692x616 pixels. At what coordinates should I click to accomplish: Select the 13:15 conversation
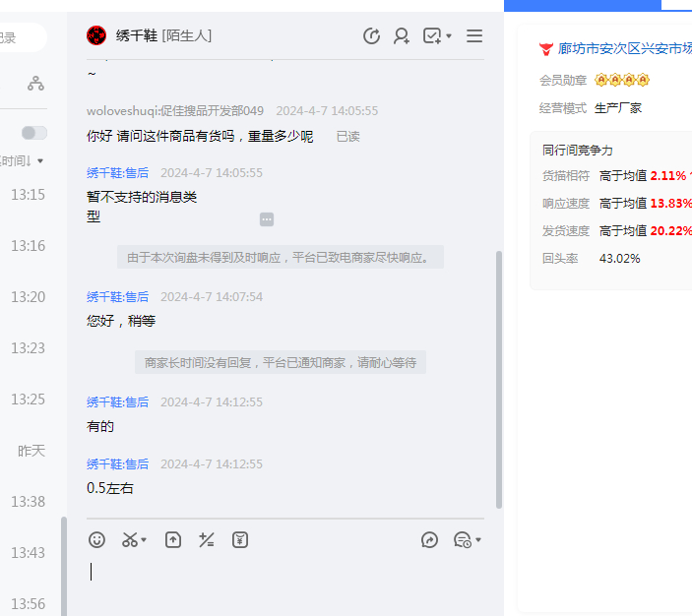click(28, 195)
